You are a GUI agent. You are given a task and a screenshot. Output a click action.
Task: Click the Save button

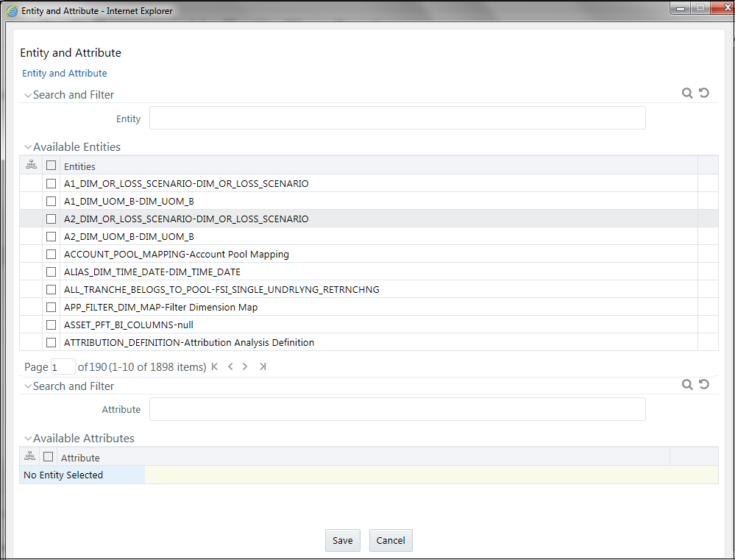pyautogui.click(x=342, y=540)
